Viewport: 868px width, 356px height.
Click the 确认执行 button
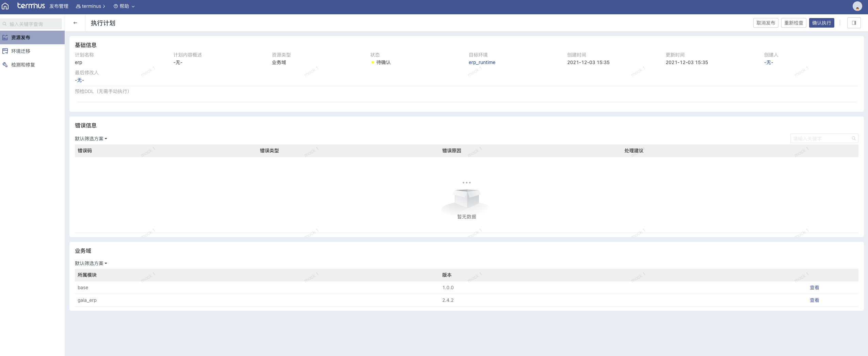(821, 23)
